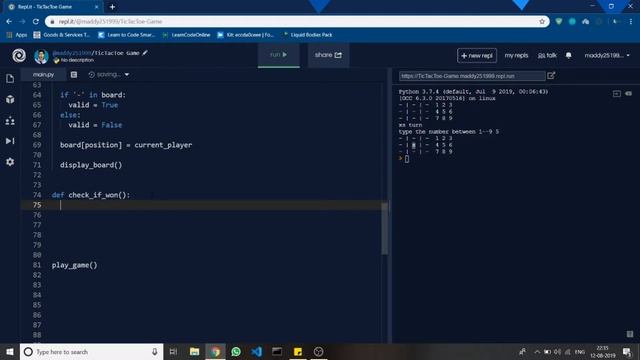
Task: Click board[position] = current_player line
Action: (x=126, y=145)
